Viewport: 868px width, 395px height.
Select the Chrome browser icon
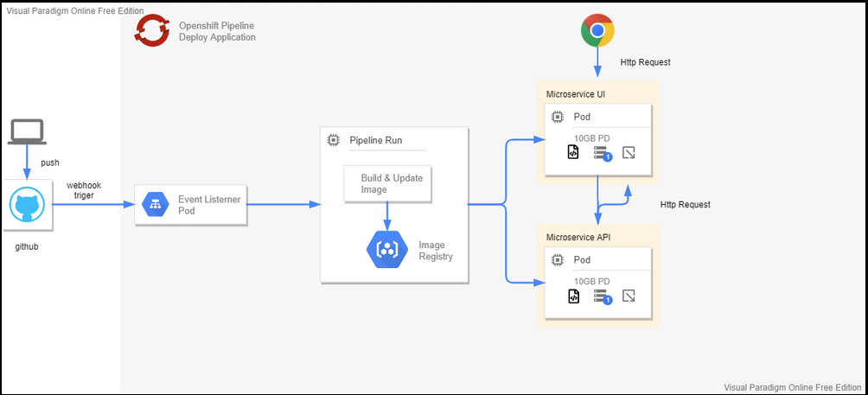click(597, 31)
